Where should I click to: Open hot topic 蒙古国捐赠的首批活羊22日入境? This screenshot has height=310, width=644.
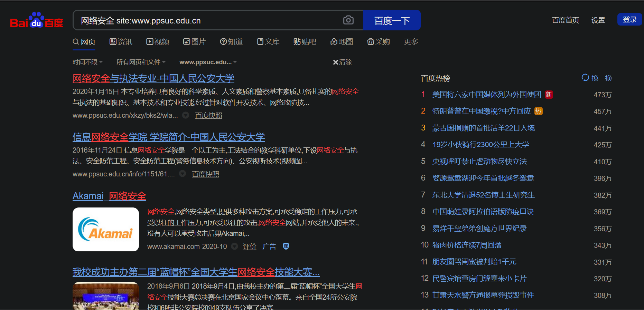coord(484,128)
